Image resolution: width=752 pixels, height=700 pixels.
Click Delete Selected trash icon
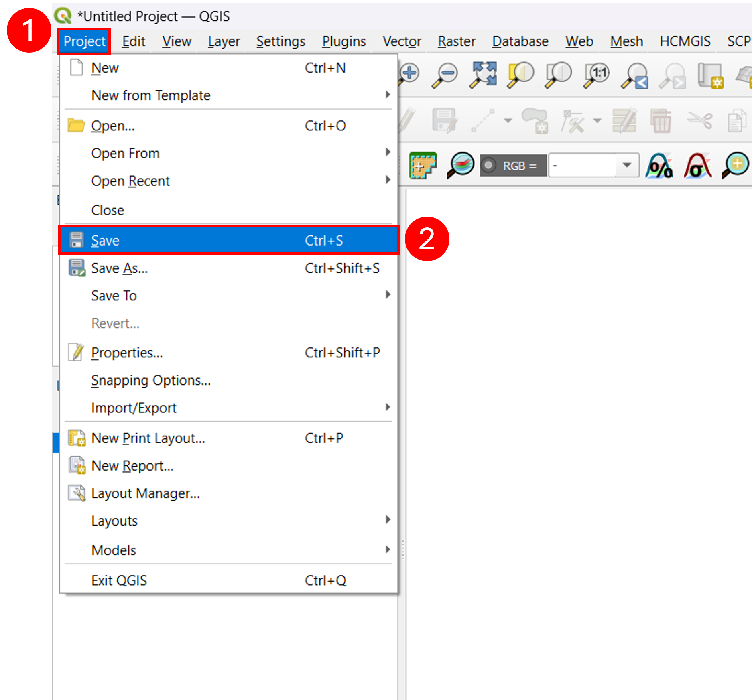click(661, 120)
